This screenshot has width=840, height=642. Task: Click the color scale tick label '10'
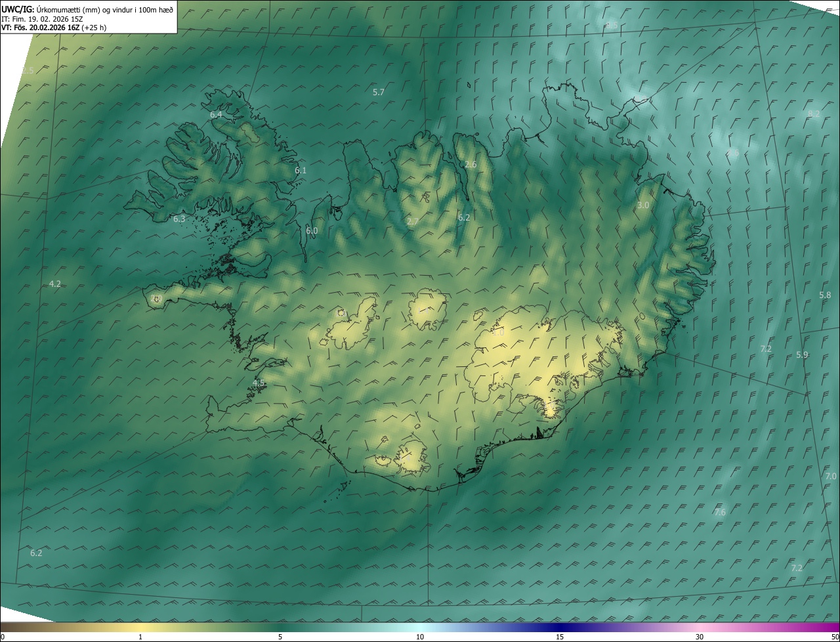tap(420, 637)
